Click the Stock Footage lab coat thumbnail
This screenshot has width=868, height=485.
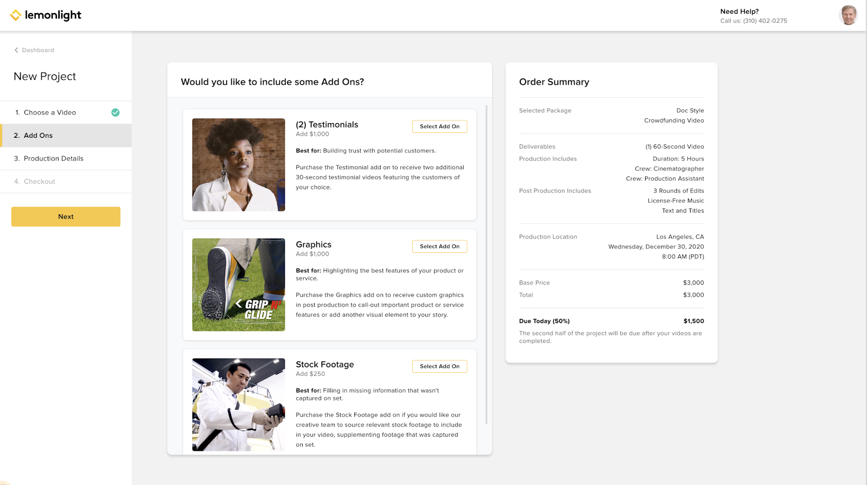(x=239, y=405)
